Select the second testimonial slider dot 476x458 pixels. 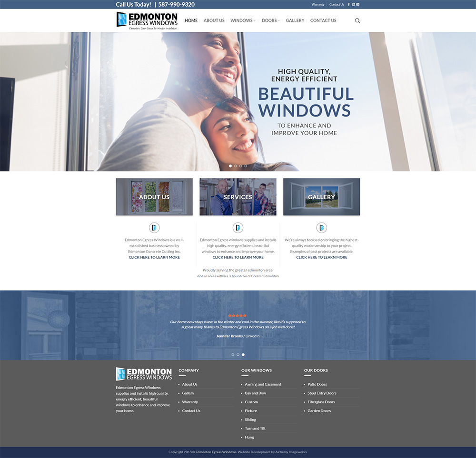click(x=238, y=355)
